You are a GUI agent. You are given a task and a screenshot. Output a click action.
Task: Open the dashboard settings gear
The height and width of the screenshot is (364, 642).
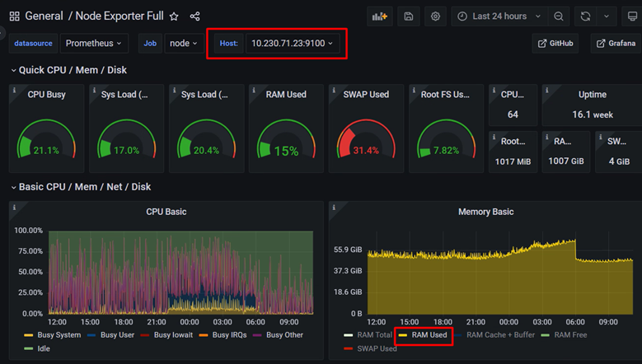pos(435,16)
